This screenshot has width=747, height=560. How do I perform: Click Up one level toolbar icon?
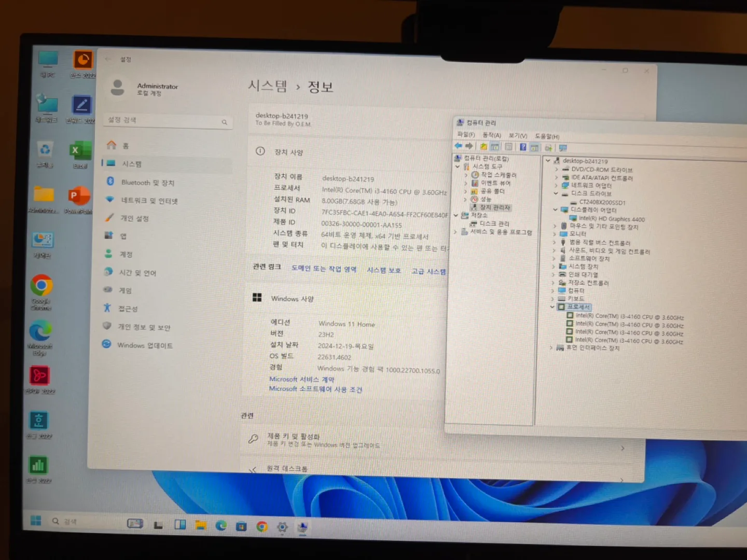[483, 146]
